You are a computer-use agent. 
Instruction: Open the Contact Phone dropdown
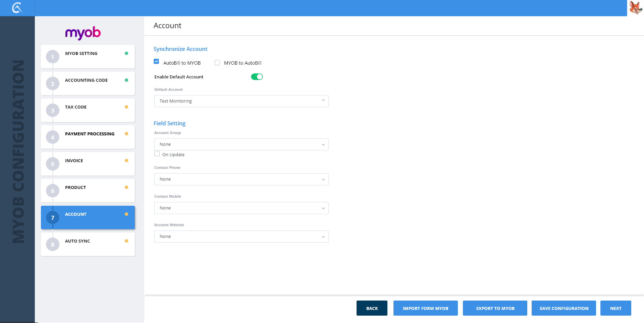[x=241, y=179]
